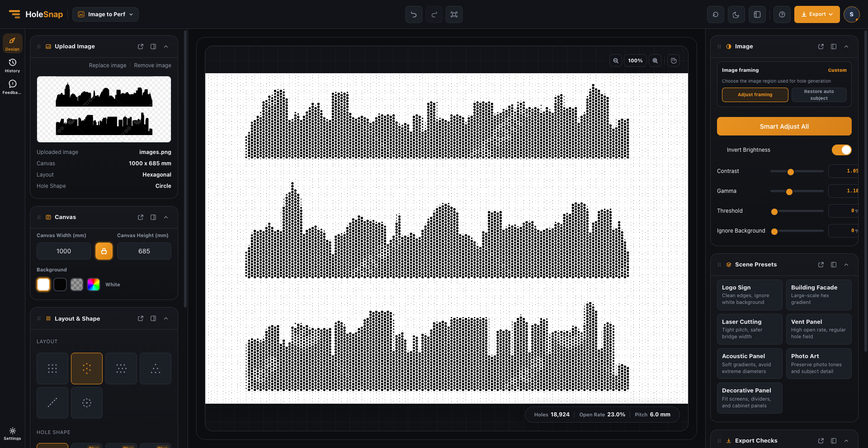Collapse the Image panel

click(x=846, y=47)
